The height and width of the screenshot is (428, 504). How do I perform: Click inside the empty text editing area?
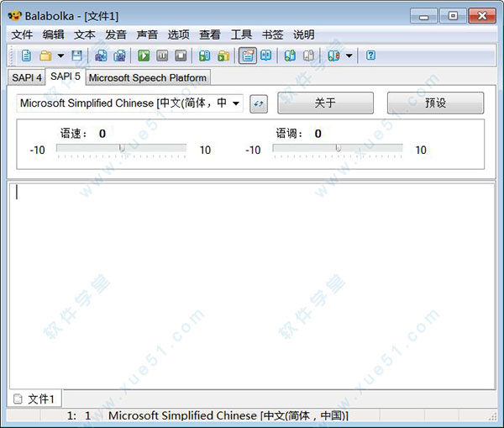(252, 286)
